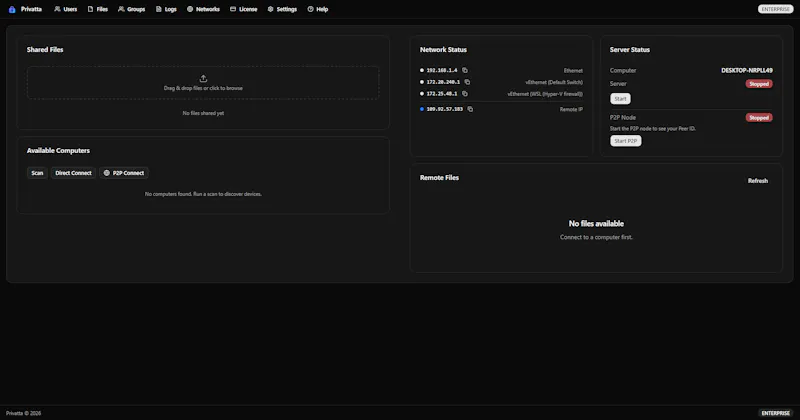800x420 pixels.
Task: Click the Remote IP label
Action: (x=571, y=109)
